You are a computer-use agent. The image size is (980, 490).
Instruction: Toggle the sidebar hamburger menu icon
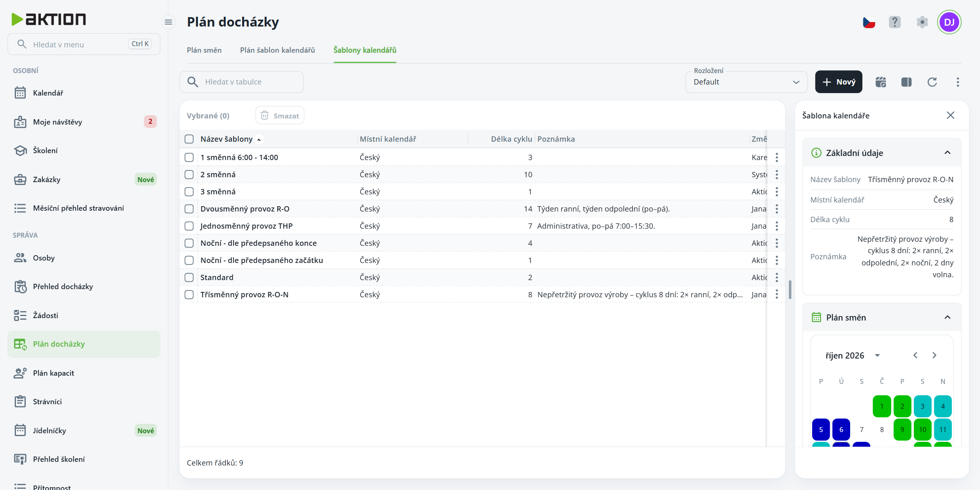(x=168, y=22)
